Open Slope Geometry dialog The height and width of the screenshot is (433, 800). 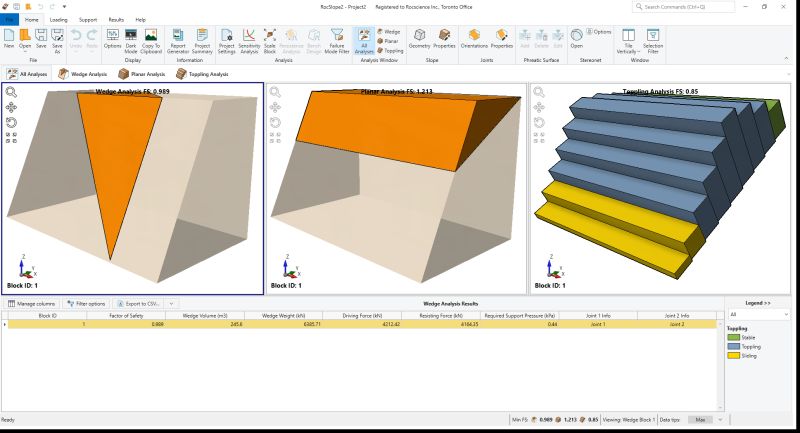(419, 39)
